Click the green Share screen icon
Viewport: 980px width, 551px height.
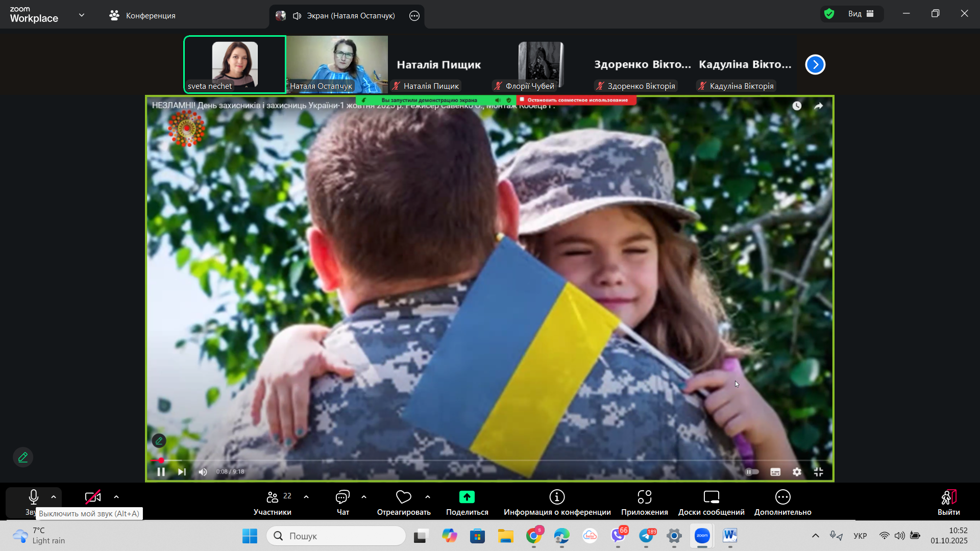click(467, 497)
